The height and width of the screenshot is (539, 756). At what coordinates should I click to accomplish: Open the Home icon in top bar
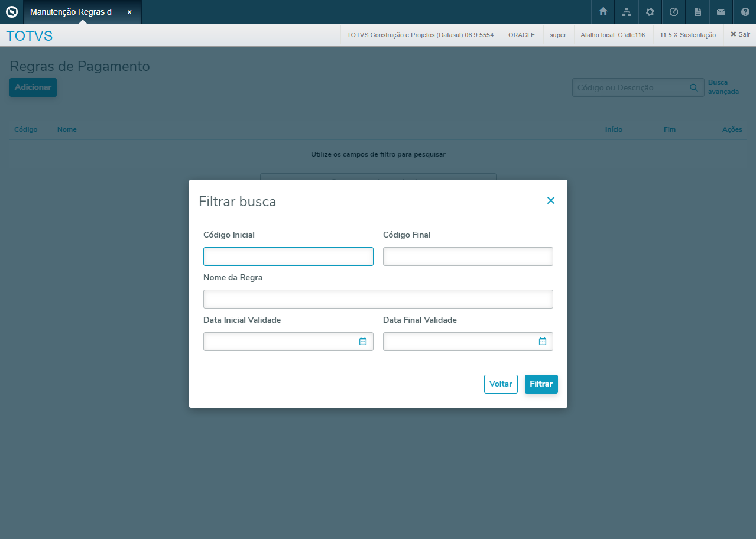click(x=603, y=12)
